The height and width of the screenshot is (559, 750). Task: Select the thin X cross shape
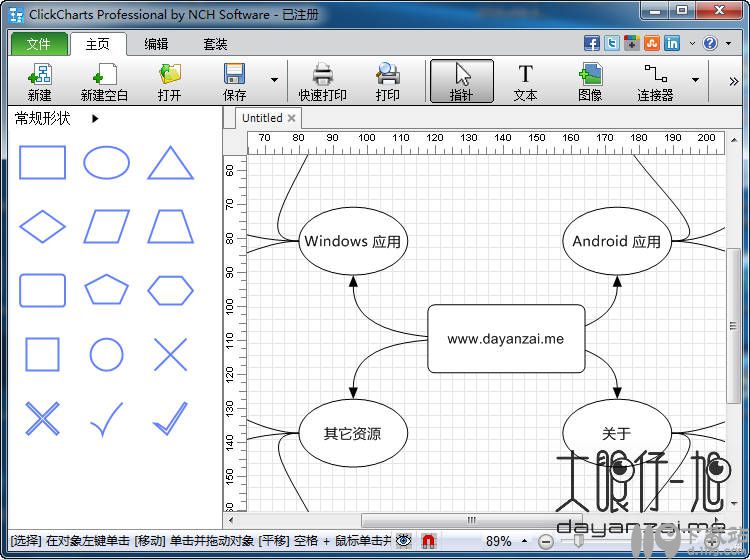click(x=170, y=354)
